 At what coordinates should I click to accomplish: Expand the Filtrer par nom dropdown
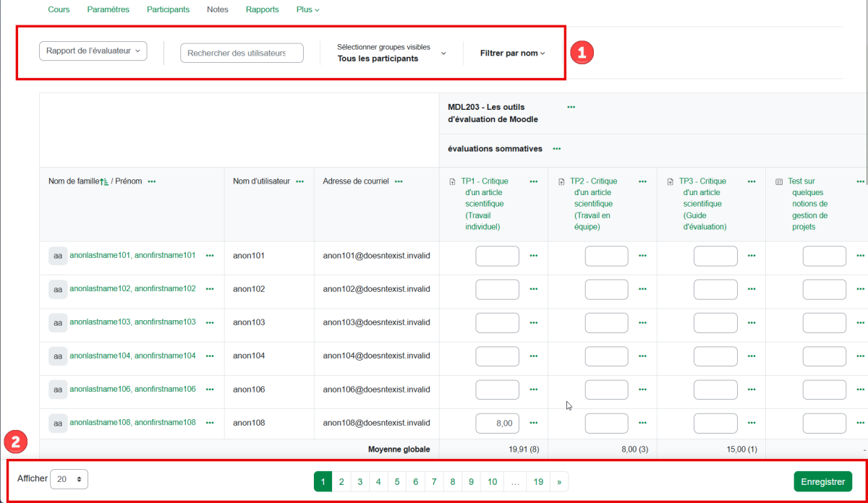click(x=512, y=53)
